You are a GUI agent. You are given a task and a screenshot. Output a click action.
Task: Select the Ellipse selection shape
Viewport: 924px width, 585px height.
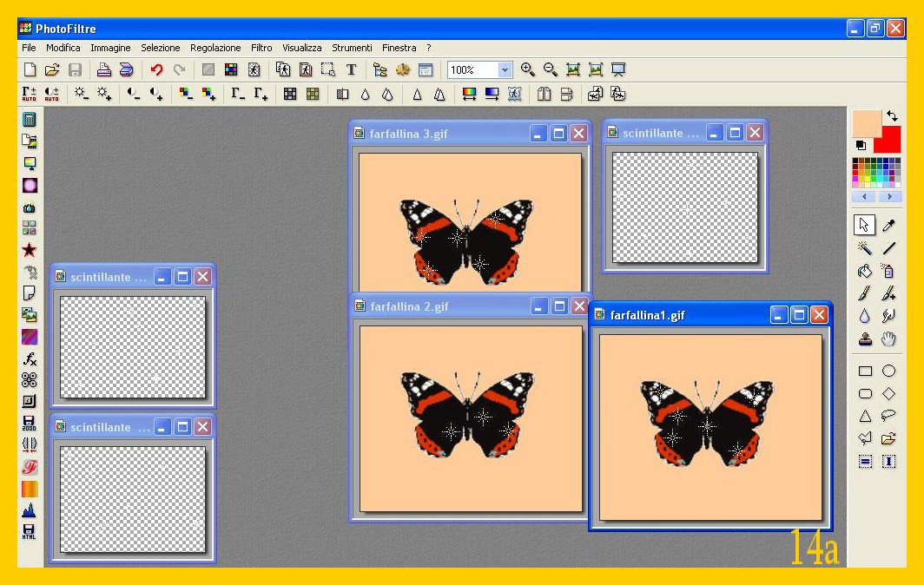[888, 371]
